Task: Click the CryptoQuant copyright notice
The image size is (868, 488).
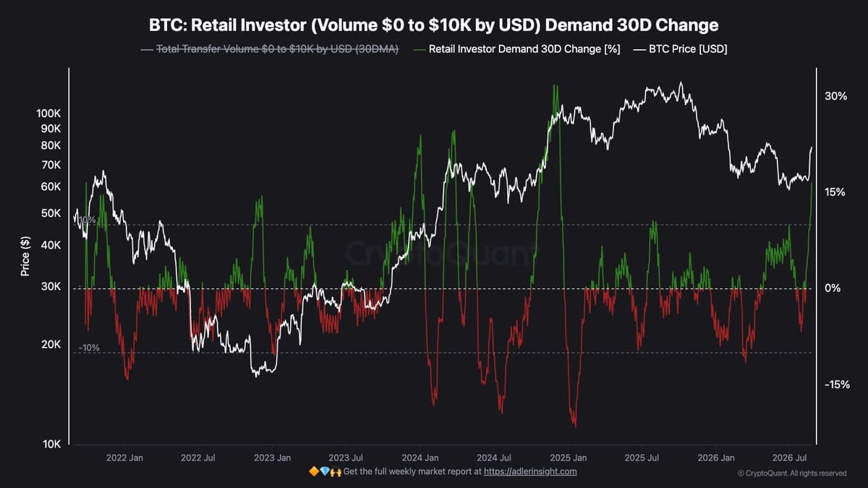Action: (x=792, y=474)
